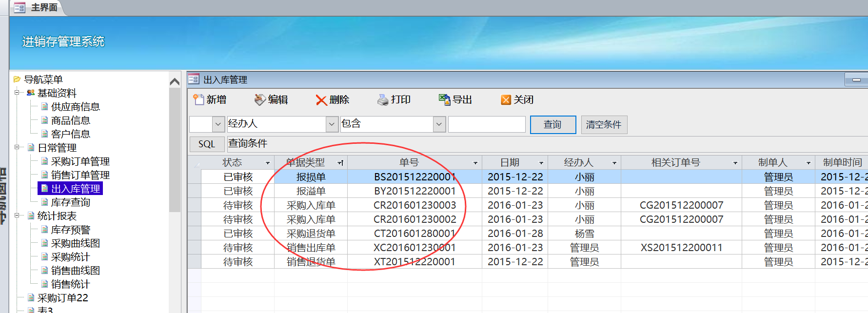
Task: Click the 导航菜单 folder icon
Action: tap(17, 79)
